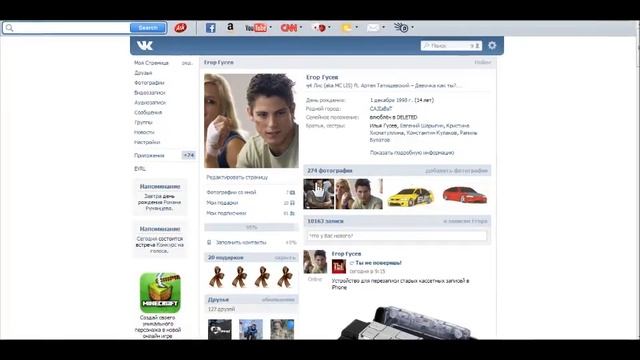Expand the CNN toolbar dropdown arrow

301,27
